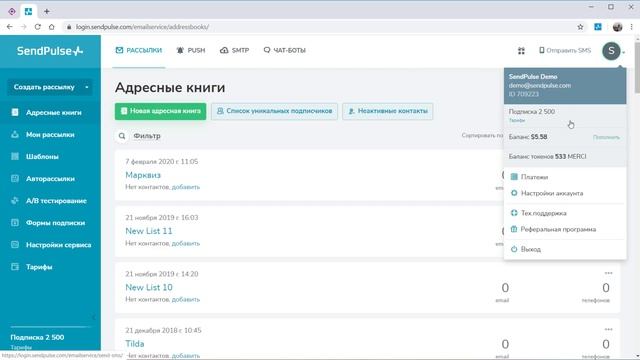
Task: Click the Настройки аккаунта gear icon
Action: 514,193
